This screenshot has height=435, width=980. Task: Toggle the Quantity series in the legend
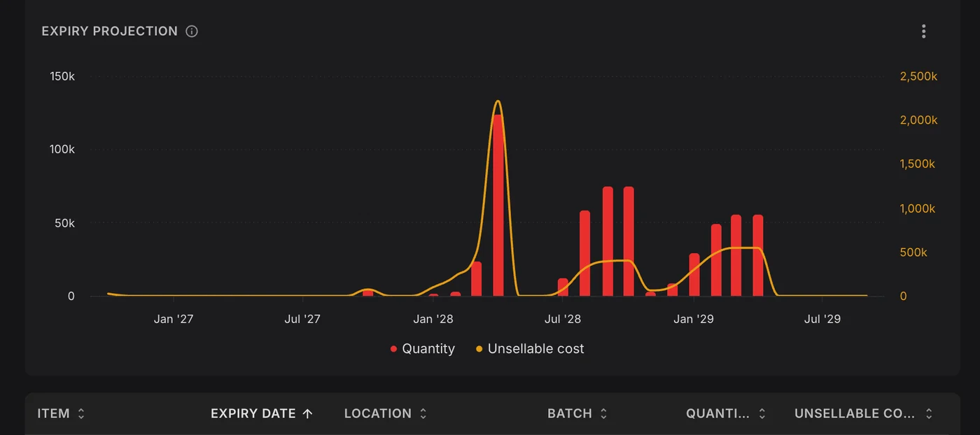click(x=422, y=348)
